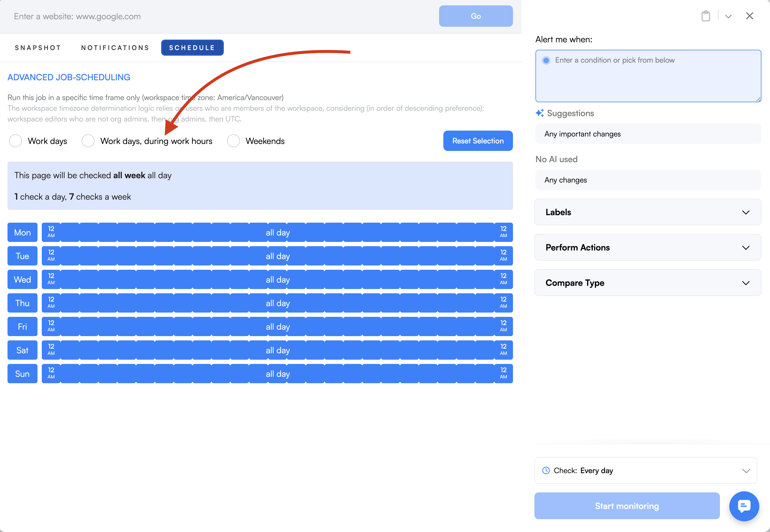Screen dimensions: 770x532
Task: Click the alert condition text field
Action: point(648,76)
